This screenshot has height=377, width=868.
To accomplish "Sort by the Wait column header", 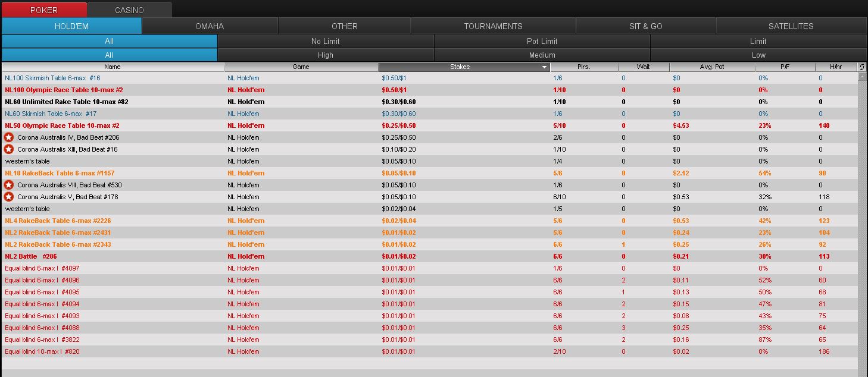I will (x=644, y=67).
